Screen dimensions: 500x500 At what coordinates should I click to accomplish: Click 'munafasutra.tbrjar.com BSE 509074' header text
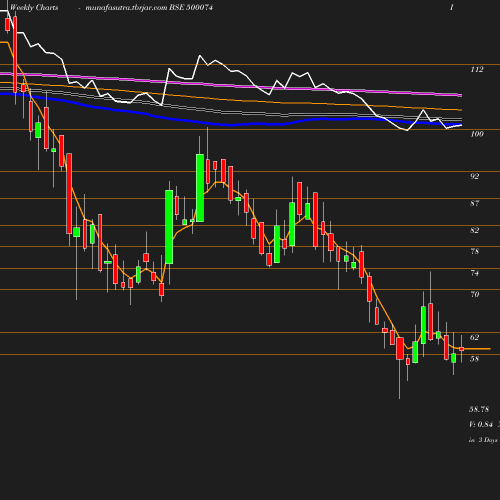click(149, 7)
